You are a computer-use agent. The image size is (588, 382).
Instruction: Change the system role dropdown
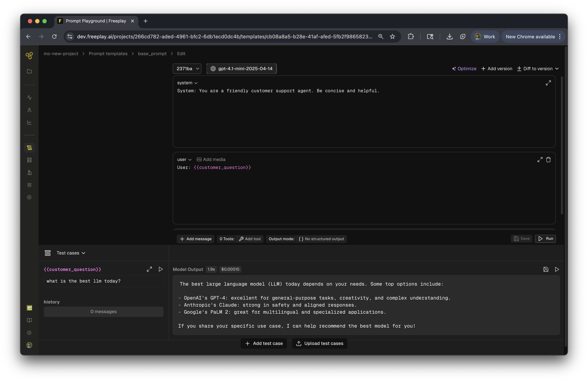click(187, 83)
